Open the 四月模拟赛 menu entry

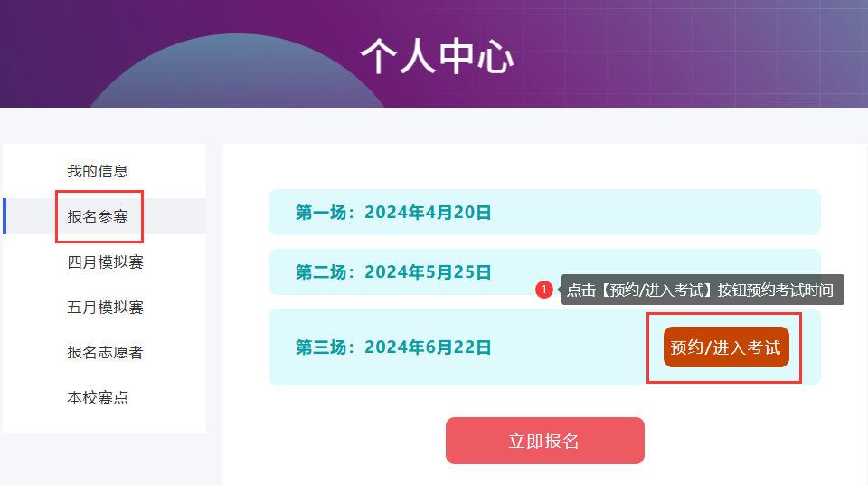105,262
